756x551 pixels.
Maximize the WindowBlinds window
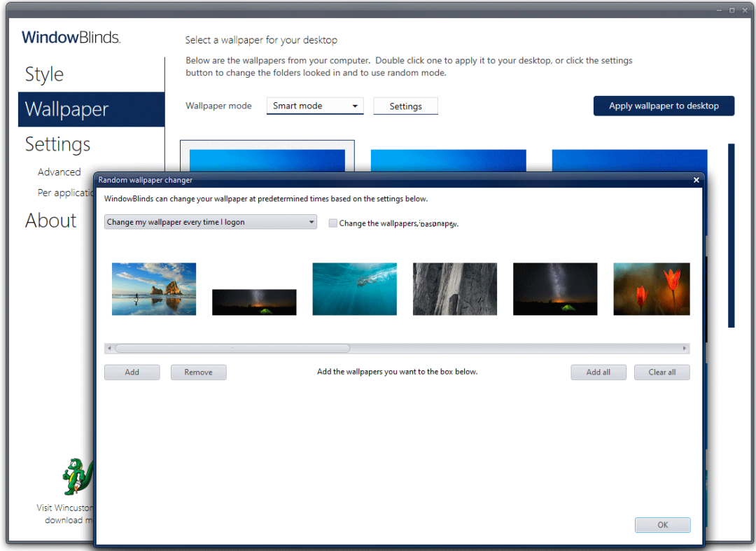click(731, 10)
